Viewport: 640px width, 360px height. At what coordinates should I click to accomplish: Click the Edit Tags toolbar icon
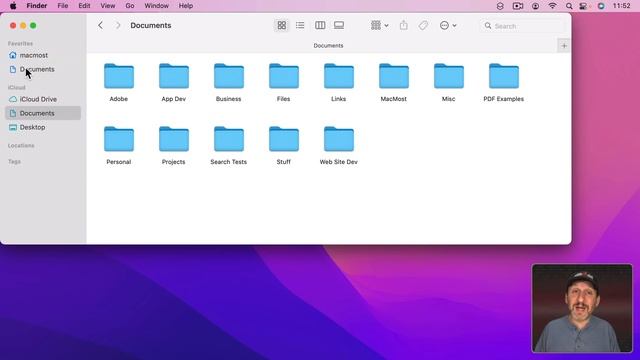[x=423, y=25]
